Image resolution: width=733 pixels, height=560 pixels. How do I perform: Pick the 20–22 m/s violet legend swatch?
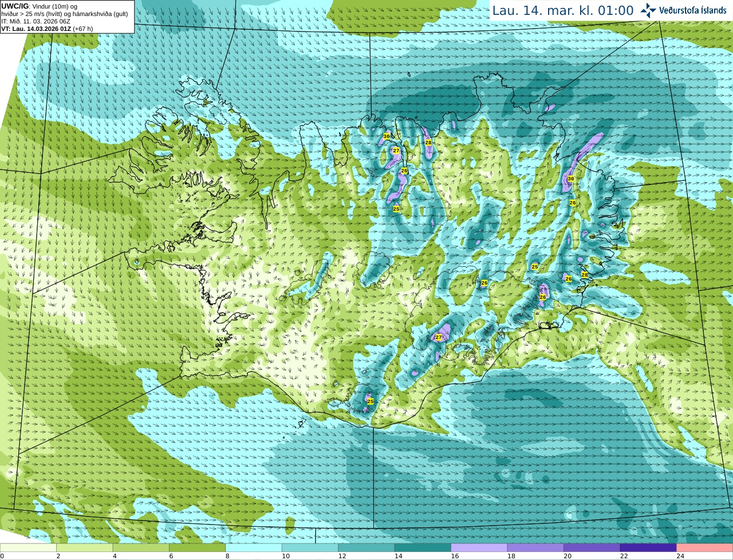click(x=592, y=547)
